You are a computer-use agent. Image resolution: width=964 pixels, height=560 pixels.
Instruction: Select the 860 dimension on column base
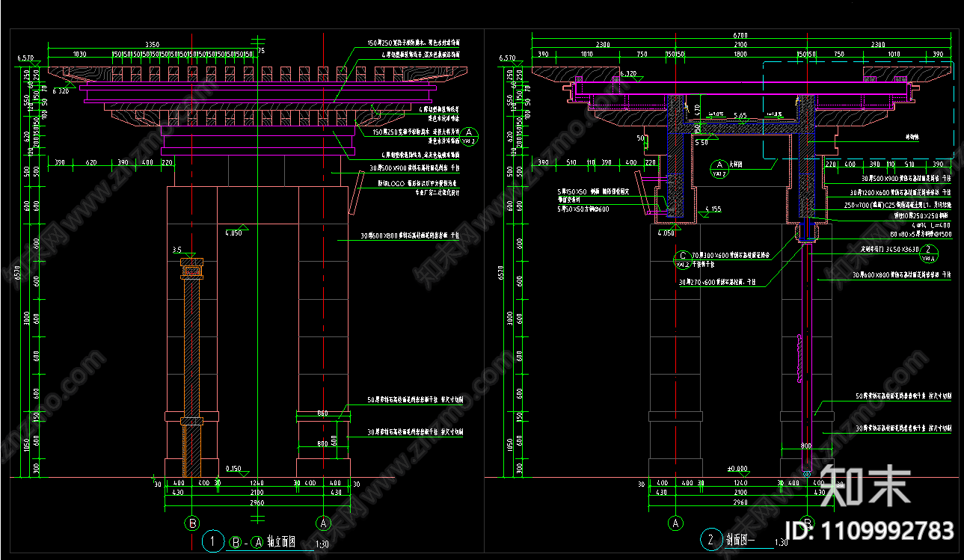[x=322, y=413]
